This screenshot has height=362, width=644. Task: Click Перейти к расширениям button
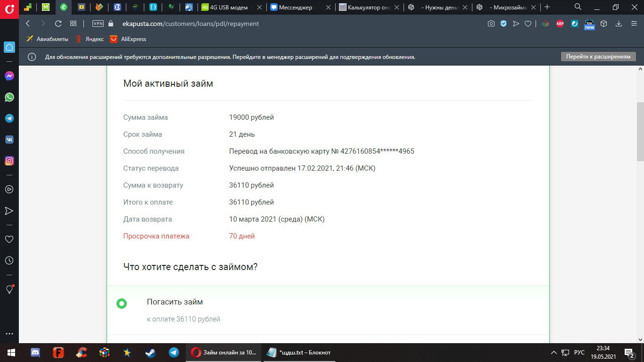[598, 57]
